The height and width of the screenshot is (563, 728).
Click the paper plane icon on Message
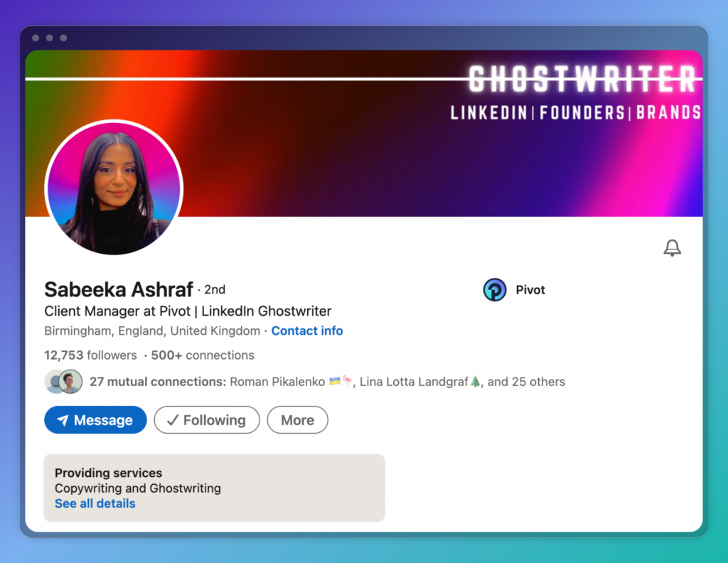63,420
